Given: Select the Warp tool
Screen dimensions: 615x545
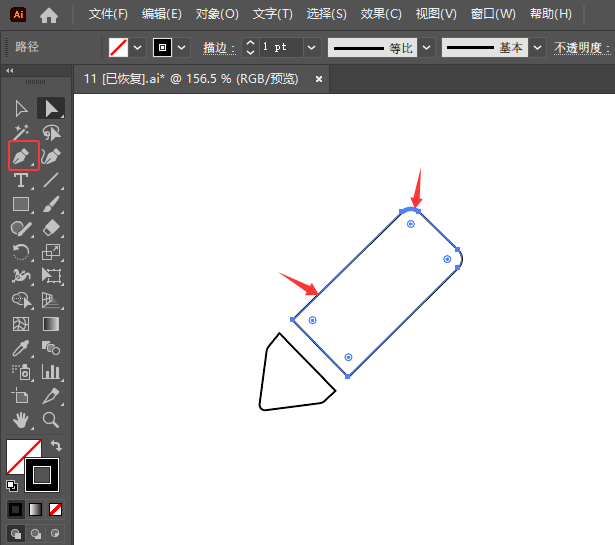Looking at the screenshot, I should coord(21,276).
